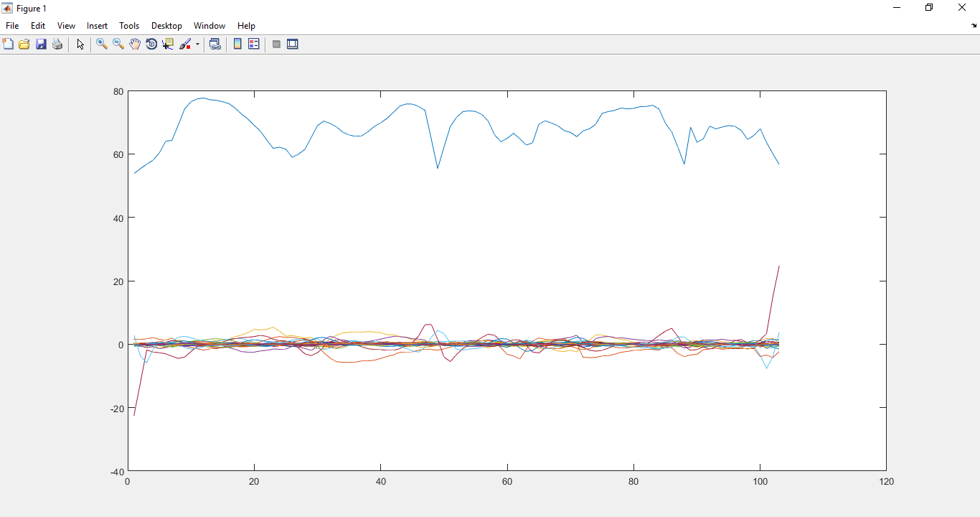Click the Link Plot toolbar icon

(215, 44)
